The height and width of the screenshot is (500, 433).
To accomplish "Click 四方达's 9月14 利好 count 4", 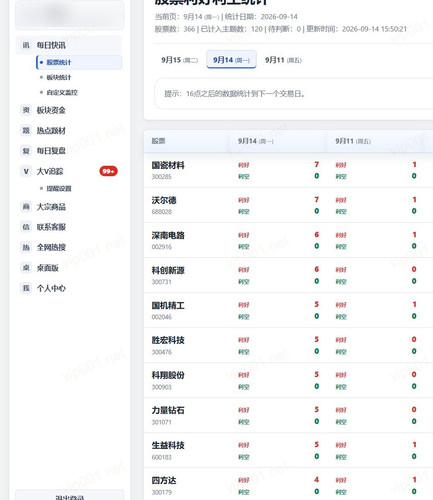I will (x=317, y=480).
